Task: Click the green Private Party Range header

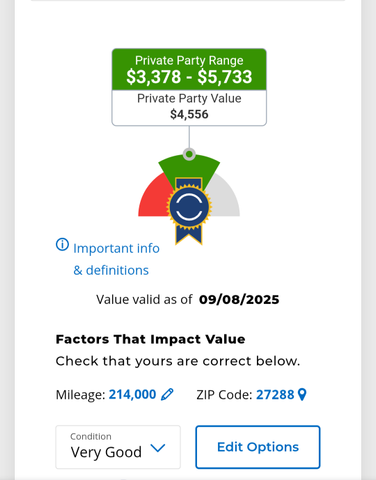Action: click(x=189, y=69)
